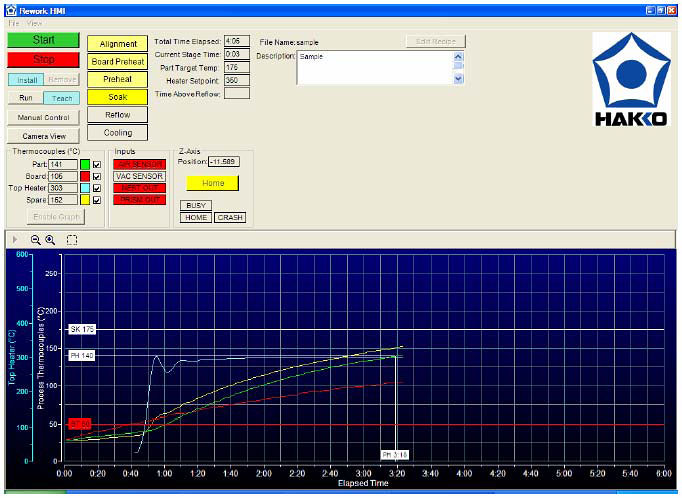The width and height of the screenshot is (682, 498).
Task: Click the zoom in magnifier icon
Action: pos(50,240)
